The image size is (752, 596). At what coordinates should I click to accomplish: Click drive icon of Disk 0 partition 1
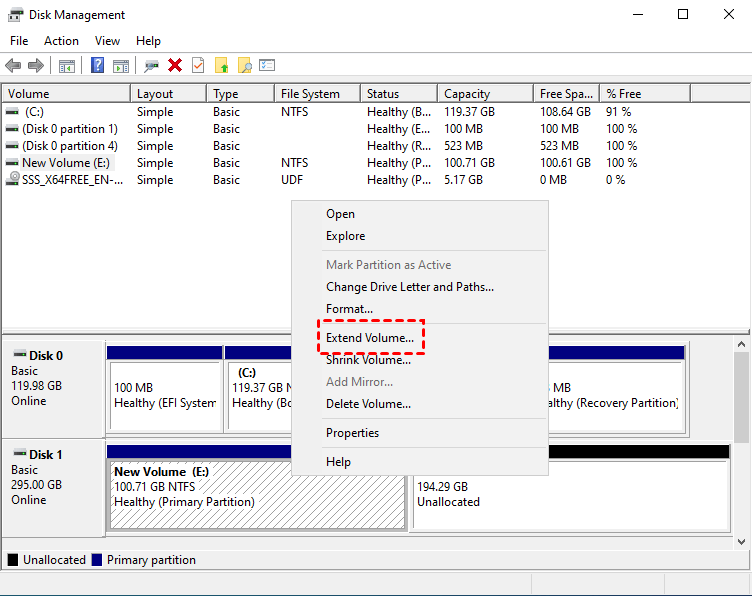(12, 129)
